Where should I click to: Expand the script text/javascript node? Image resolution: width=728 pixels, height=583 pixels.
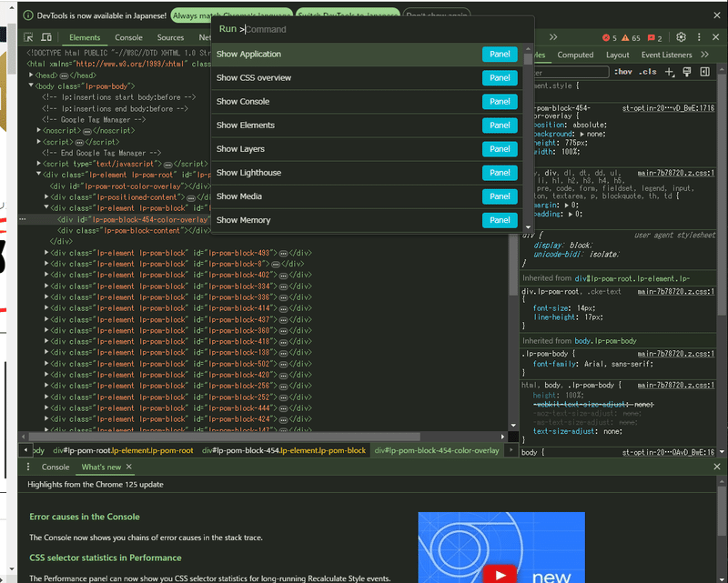pos(39,164)
